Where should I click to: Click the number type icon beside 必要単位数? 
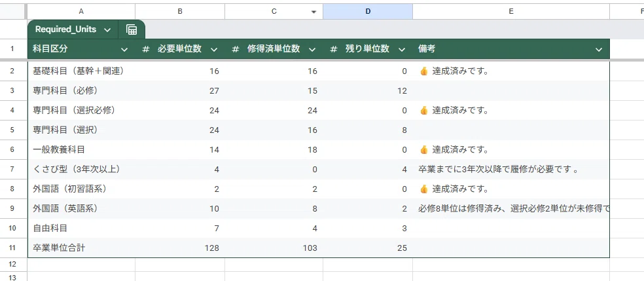click(x=146, y=49)
